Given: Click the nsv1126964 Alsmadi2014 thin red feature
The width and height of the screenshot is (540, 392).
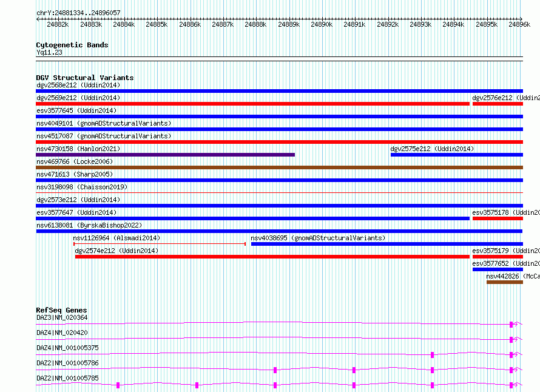Looking at the screenshot, I should tap(160, 244).
